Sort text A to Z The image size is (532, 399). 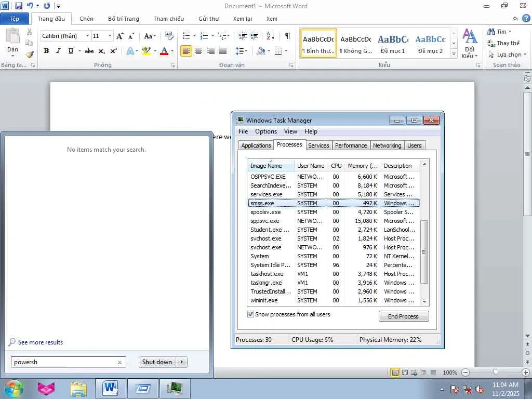tap(270, 36)
